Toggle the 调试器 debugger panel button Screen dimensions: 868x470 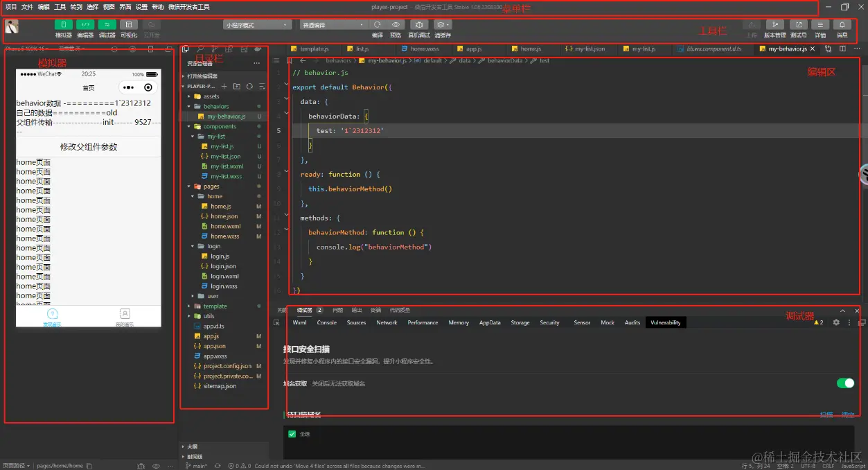[107, 24]
